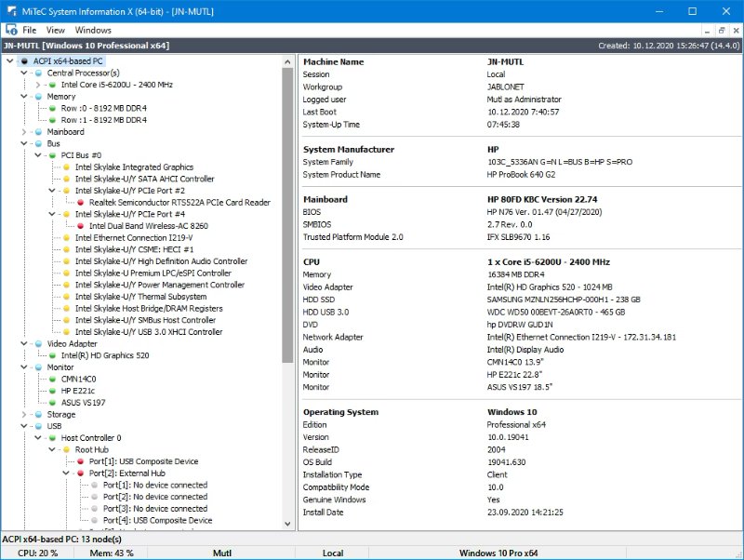Click the yellow icon beside Root Hub
The height and width of the screenshot is (560, 744).
pyautogui.click(x=66, y=449)
